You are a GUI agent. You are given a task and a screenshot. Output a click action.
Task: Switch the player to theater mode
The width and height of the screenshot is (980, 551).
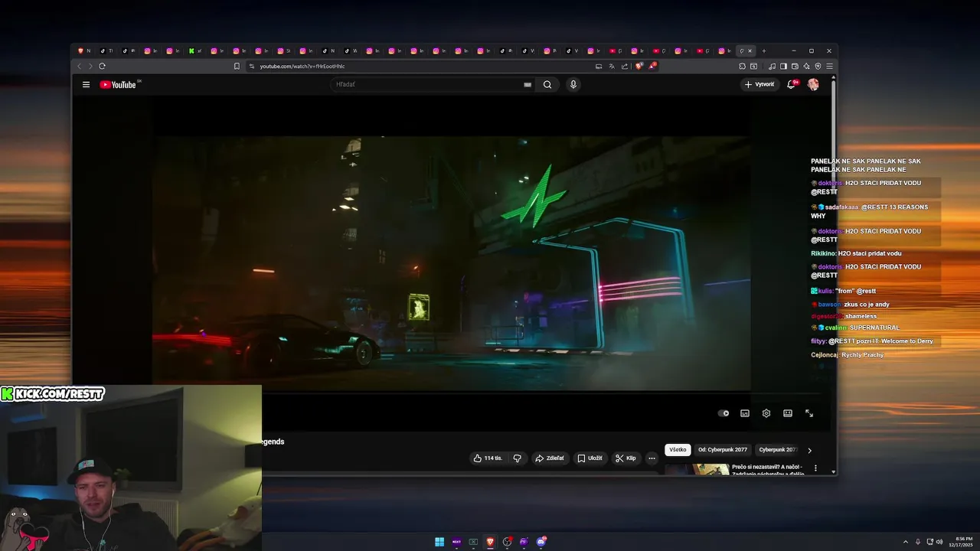(x=788, y=413)
